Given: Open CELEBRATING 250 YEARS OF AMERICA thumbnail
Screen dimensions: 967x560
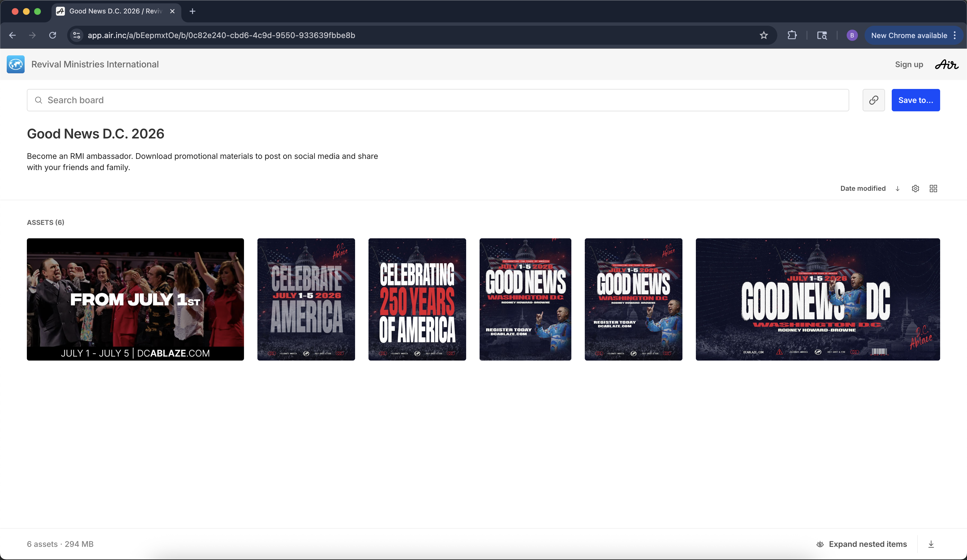Looking at the screenshot, I should point(417,299).
